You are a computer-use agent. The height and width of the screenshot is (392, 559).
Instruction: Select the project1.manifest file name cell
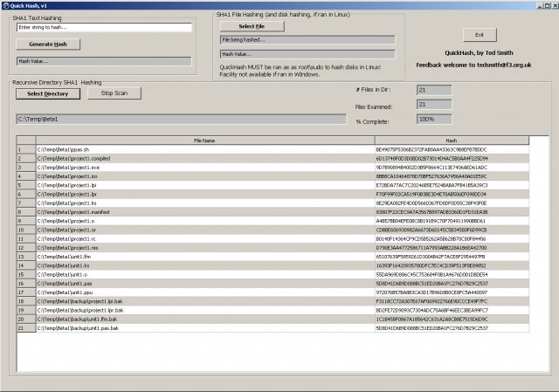[x=205, y=212]
